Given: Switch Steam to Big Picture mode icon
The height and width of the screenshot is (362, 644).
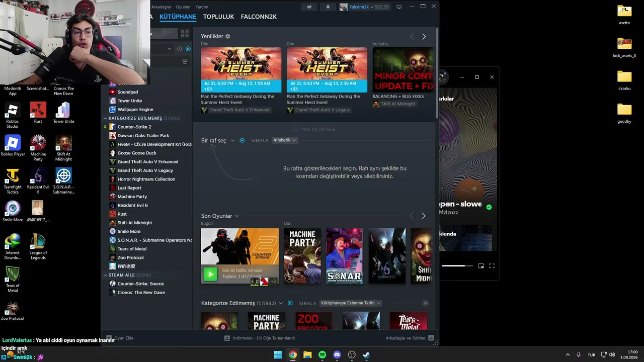Looking at the screenshot, I should tap(399, 7).
